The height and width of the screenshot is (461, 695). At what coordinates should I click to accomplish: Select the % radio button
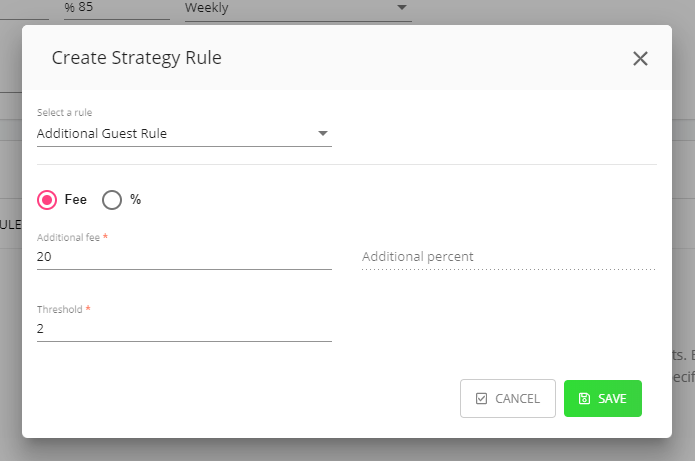click(112, 200)
